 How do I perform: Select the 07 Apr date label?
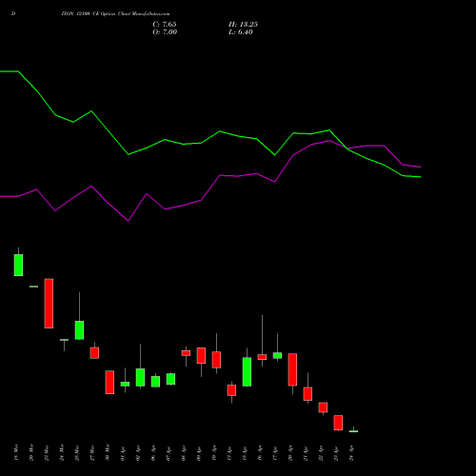tap(169, 452)
